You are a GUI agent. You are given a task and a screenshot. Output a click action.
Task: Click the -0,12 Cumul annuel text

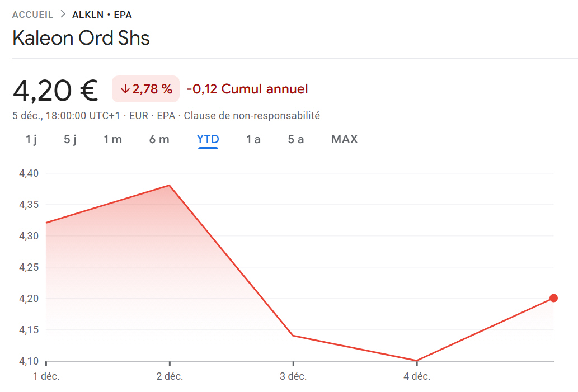point(247,89)
